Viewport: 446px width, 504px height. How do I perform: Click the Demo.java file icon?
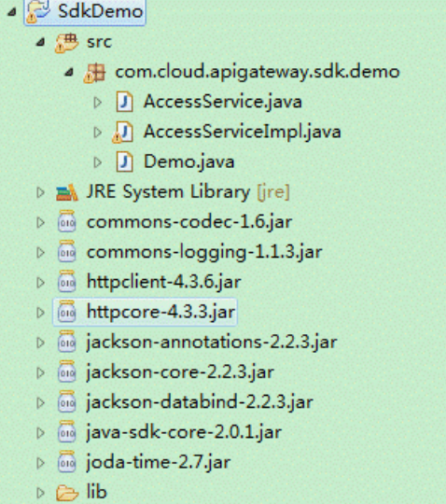(x=124, y=161)
